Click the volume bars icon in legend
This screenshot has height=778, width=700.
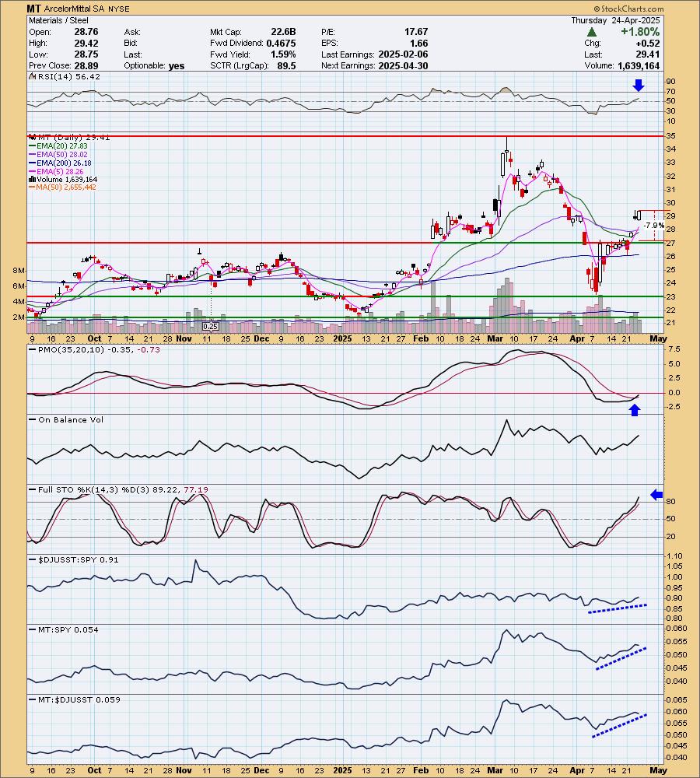(x=32, y=179)
